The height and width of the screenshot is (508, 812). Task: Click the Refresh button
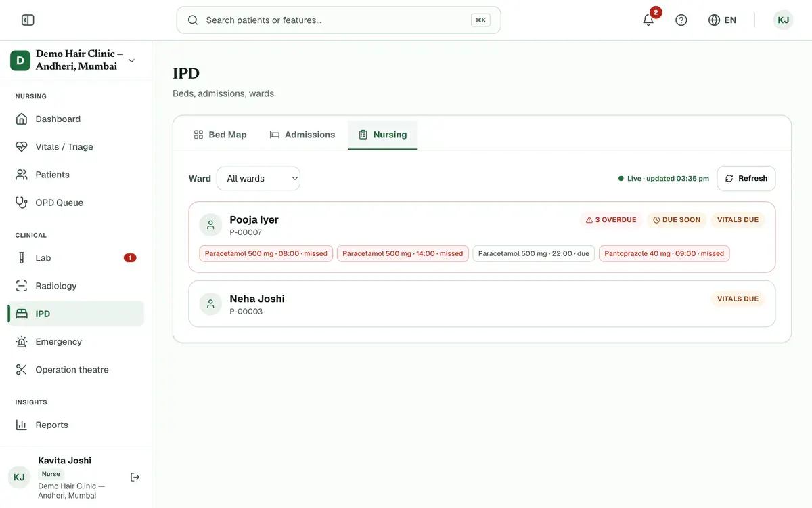(746, 179)
